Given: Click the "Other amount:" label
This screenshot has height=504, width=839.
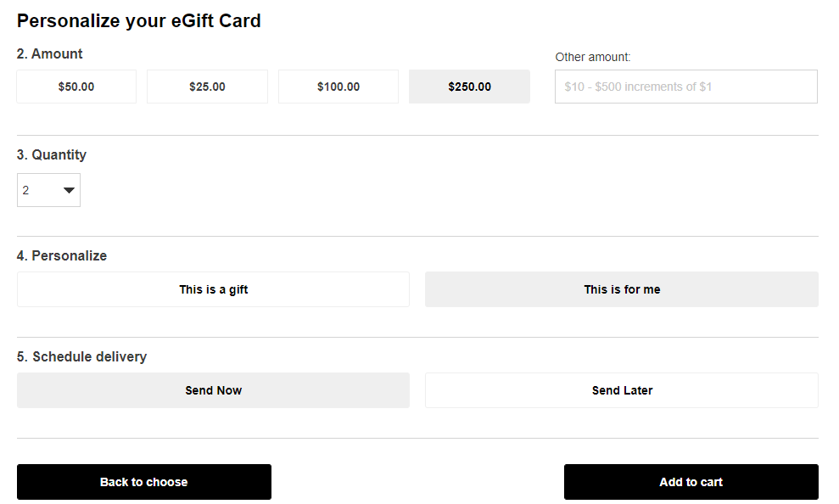Looking at the screenshot, I should coord(593,57).
